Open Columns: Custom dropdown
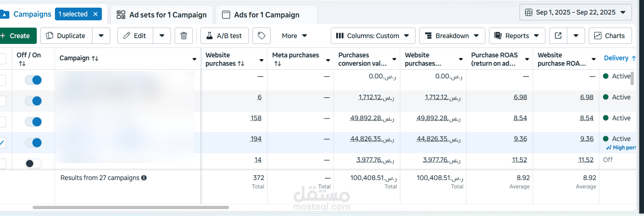This screenshot has width=644, height=216. coord(373,36)
